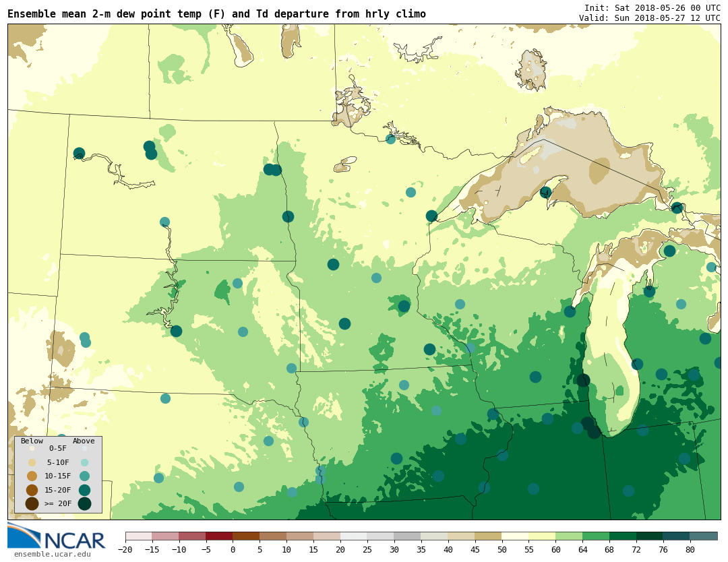The image size is (728, 562).
Task: Click the ensemble.ucar.edu text under the logo
Action: pos(53,554)
